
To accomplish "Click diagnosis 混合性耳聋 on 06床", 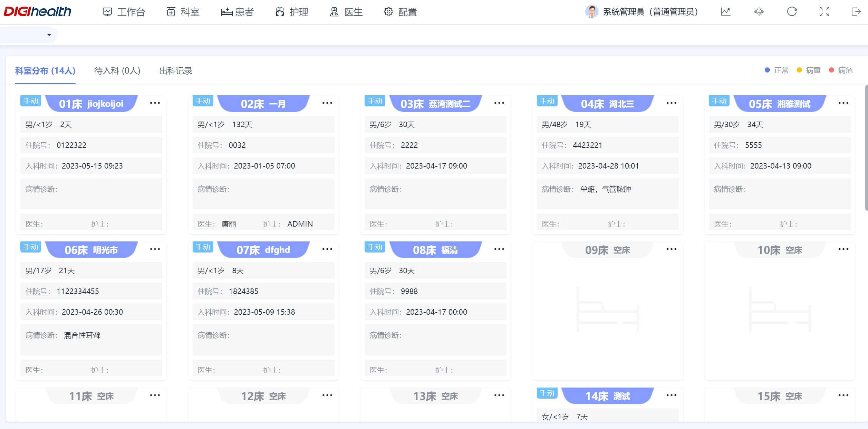I will [82, 335].
